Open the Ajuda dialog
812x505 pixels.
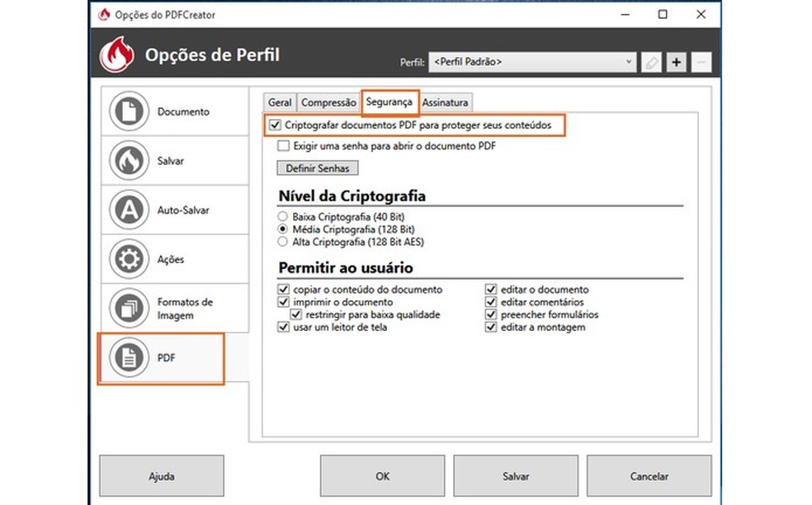(161, 476)
